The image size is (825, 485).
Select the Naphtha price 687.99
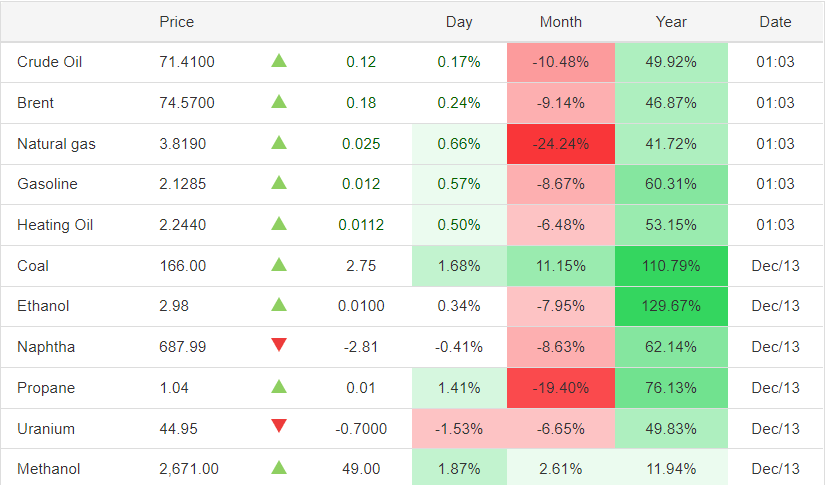183,347
